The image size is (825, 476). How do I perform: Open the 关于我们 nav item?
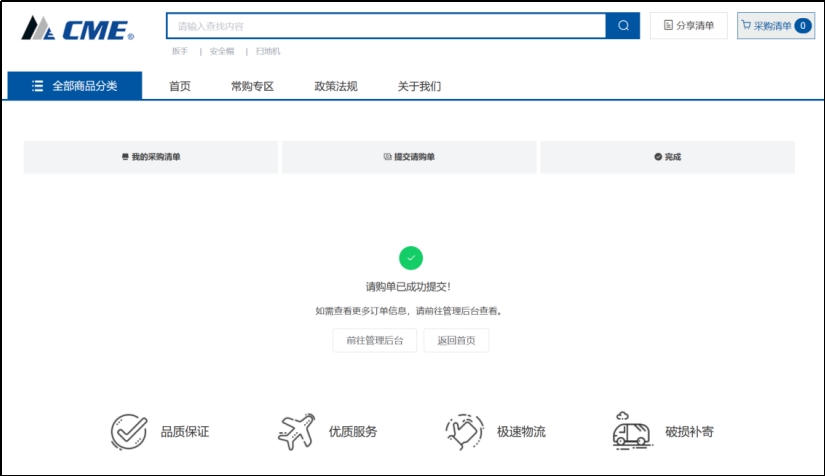[419, 86]
